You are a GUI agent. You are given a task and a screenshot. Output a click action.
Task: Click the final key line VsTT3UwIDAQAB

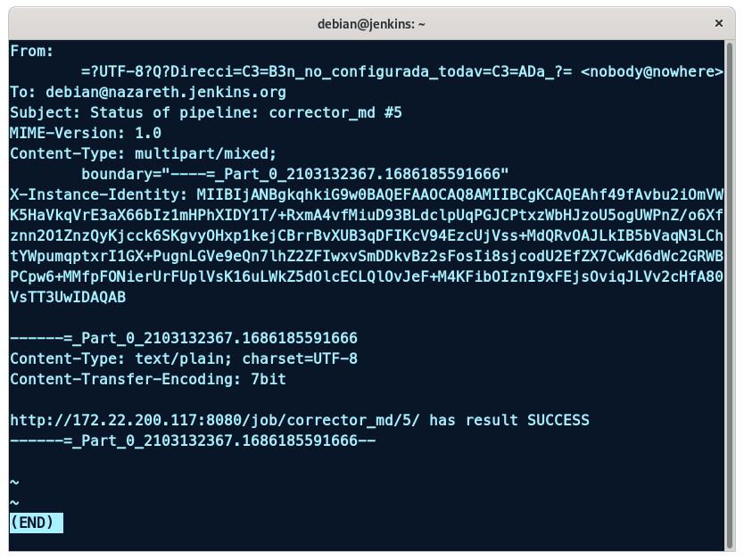tap(68, 297)
